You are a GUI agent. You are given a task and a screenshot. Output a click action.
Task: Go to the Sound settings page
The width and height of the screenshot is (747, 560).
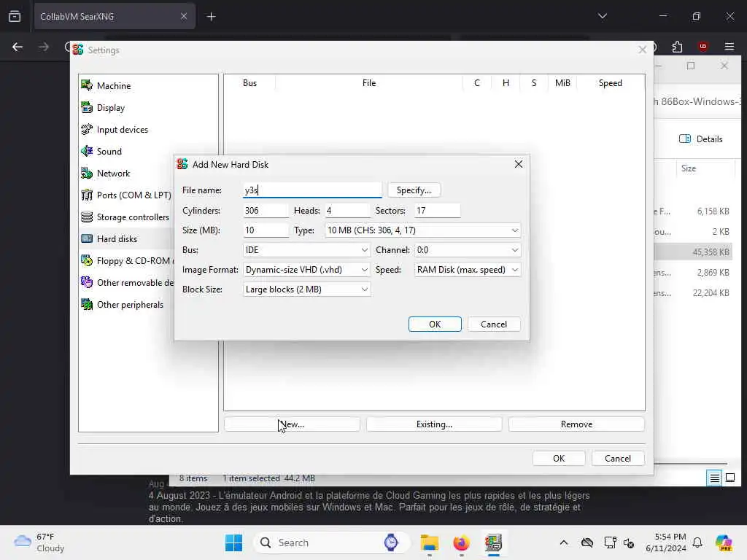[x=109, y=152]
